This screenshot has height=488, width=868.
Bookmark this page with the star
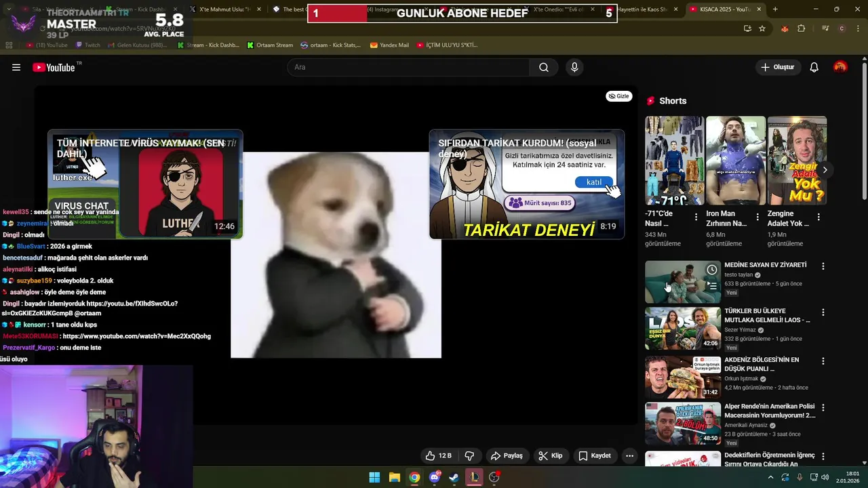762,28
